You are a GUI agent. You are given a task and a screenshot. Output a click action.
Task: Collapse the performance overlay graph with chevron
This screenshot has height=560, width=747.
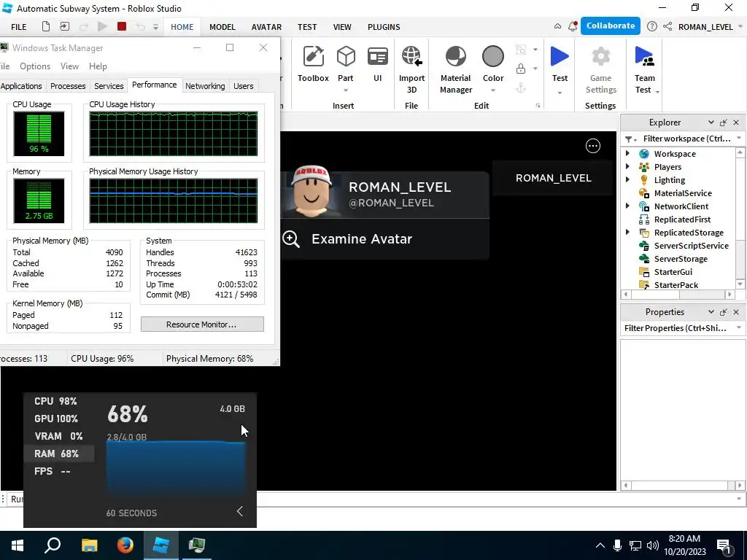tap(239, 511)
